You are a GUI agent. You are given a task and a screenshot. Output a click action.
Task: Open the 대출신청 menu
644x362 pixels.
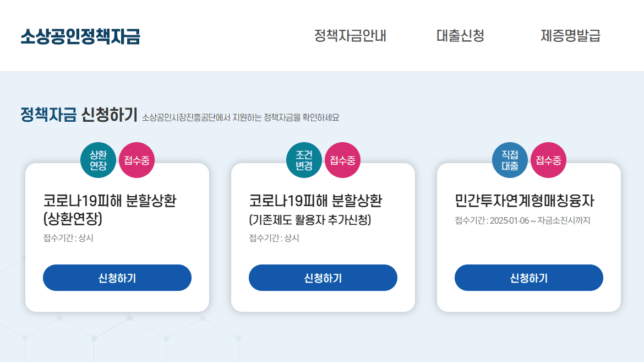(460, 36)
